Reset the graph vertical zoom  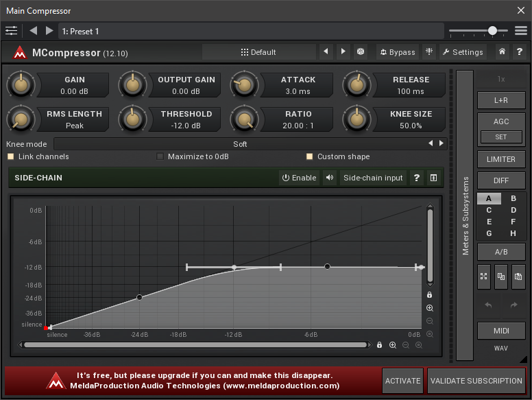[x=430, y=334]
